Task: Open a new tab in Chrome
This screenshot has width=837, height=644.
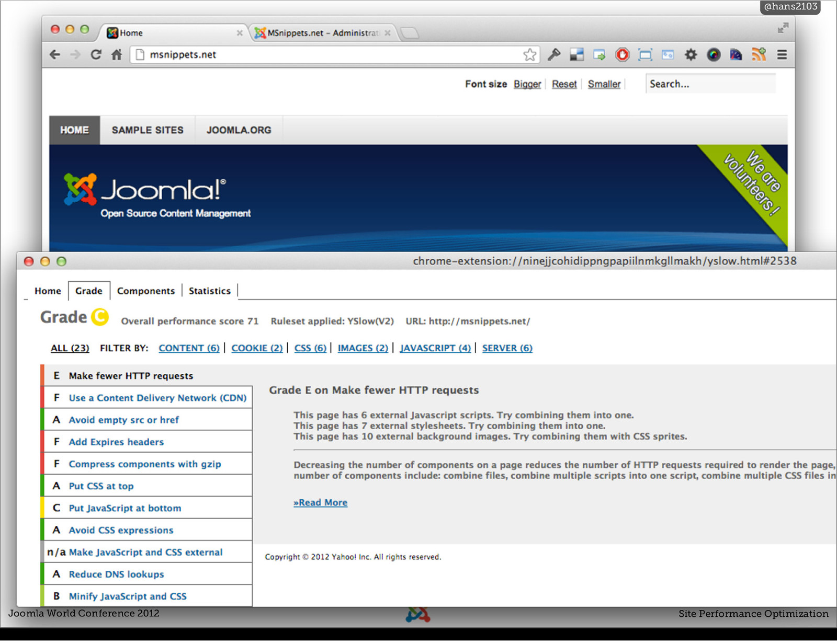Action: [x=410, y=33]
